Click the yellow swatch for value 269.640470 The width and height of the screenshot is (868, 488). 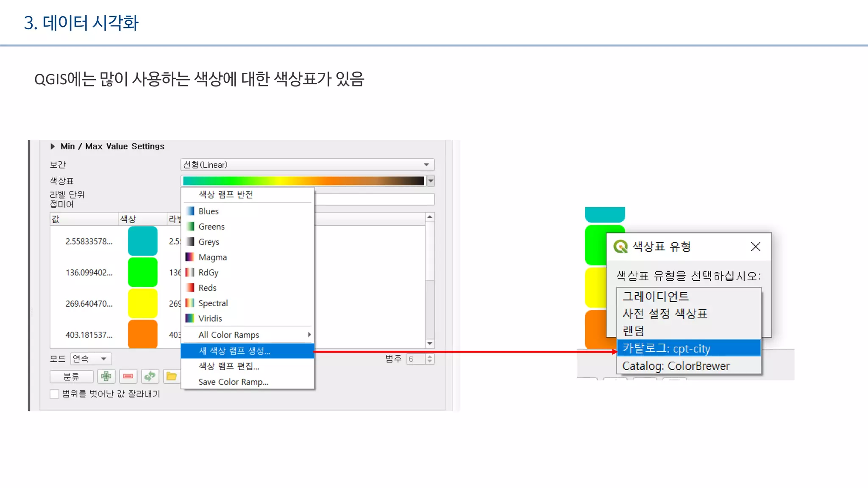pyautogui.click(x=143, y=303)
